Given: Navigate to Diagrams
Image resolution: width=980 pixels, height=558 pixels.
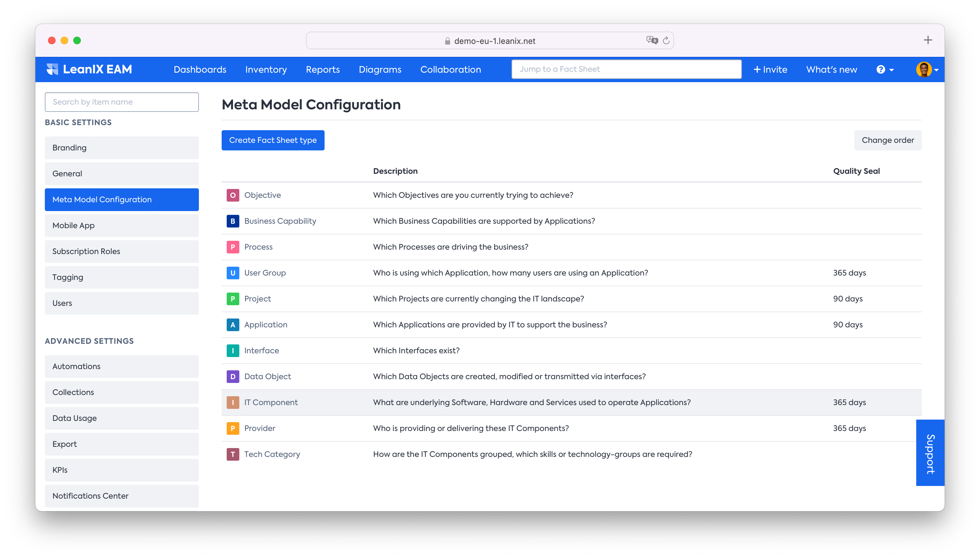Looking at the screenshot, I should tap(380, 70).
